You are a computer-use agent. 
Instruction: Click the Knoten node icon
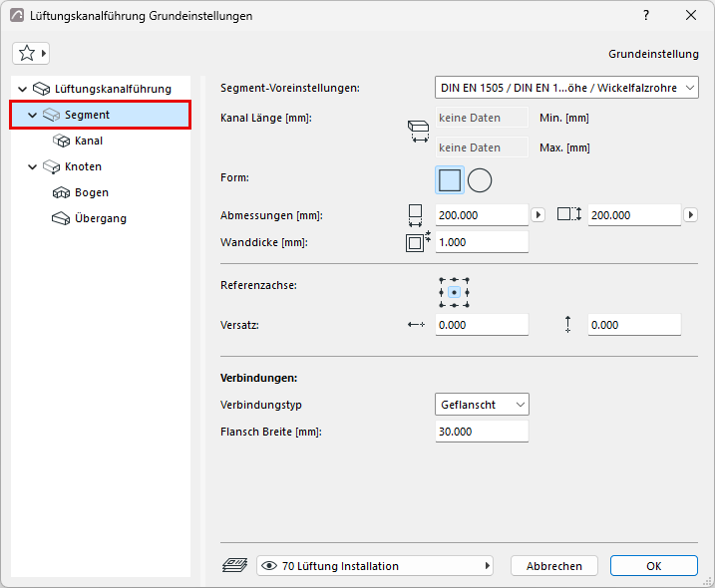tap(51, 166)
